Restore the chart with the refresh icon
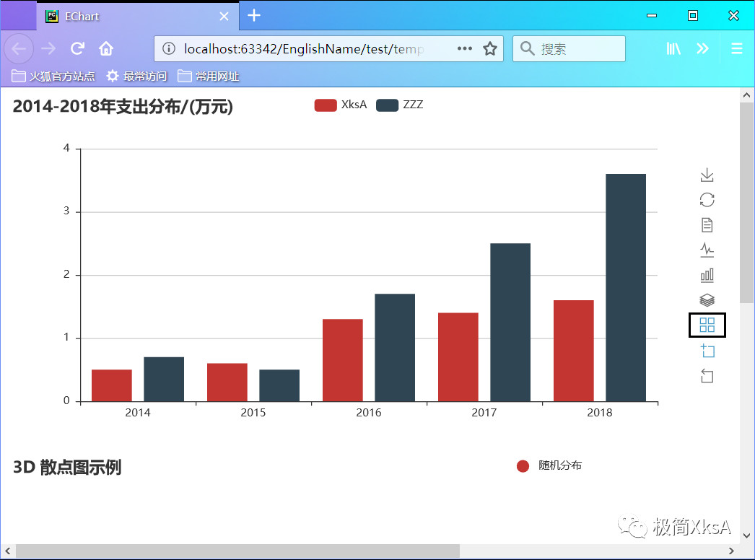 coord(707,200)
